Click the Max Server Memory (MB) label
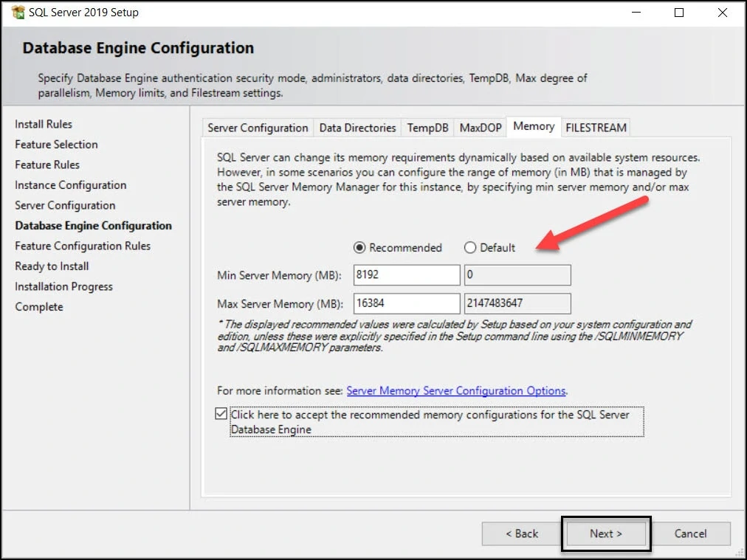This screenshot has width=747, height=560. pyautogui.click(x=280, y=304)
